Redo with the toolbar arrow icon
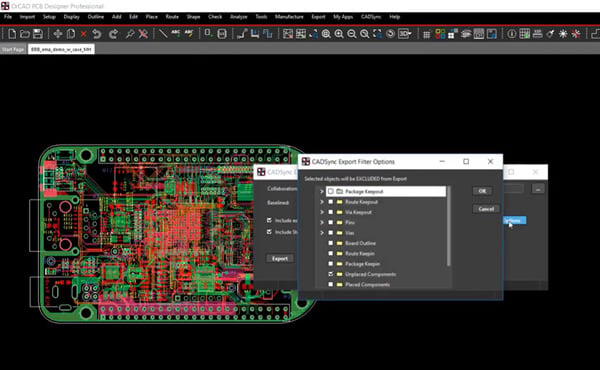Image resolution: width=600 pixels, height=370 pixels. 113,34
